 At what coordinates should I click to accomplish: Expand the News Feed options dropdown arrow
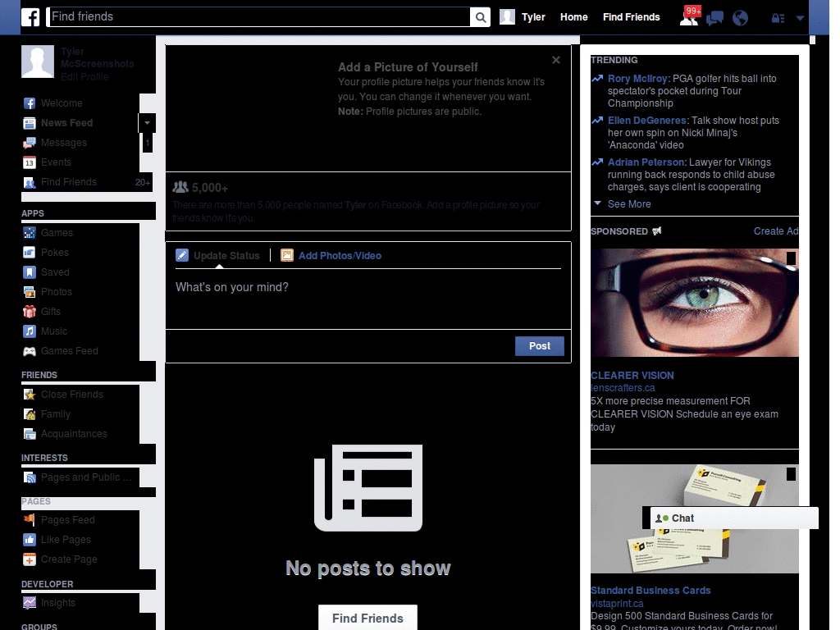point(147,123)
